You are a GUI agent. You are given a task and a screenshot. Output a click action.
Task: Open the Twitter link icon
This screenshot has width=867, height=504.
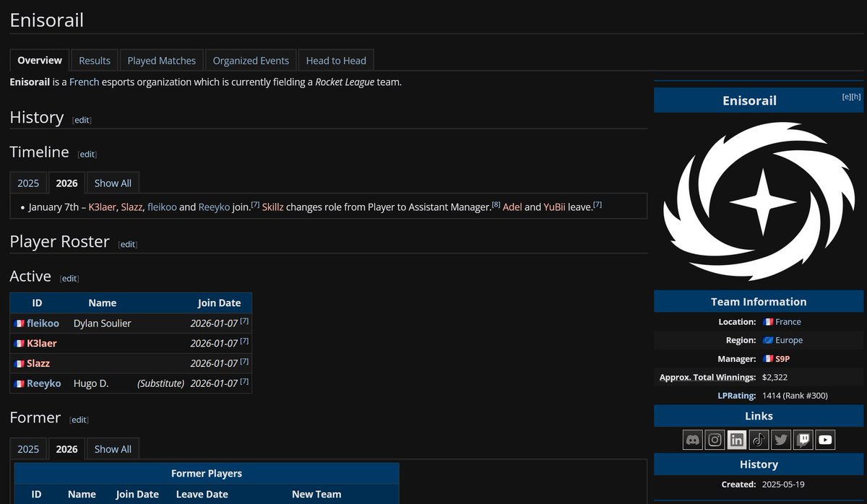coord(781,439)
